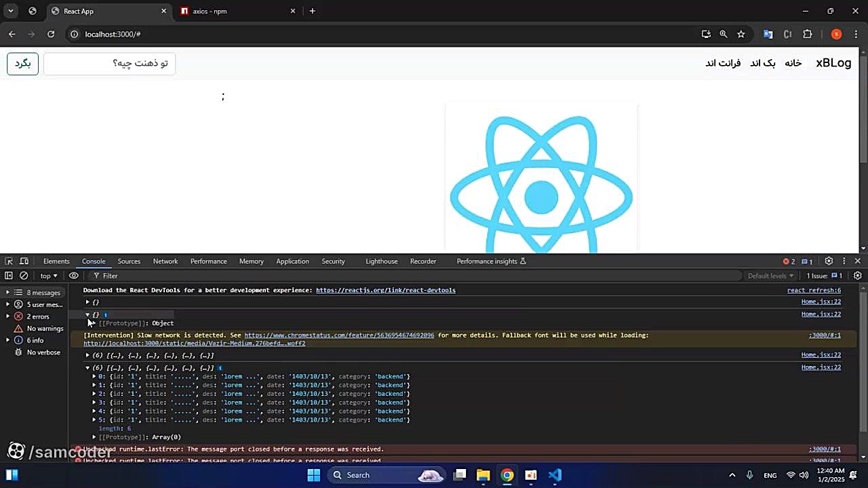Click the blue issues count badge

[x=807, y=261]
